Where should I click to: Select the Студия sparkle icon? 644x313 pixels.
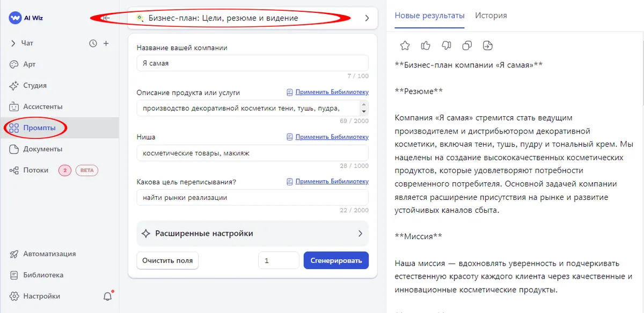pyautogui.click(x=15, y=85)
